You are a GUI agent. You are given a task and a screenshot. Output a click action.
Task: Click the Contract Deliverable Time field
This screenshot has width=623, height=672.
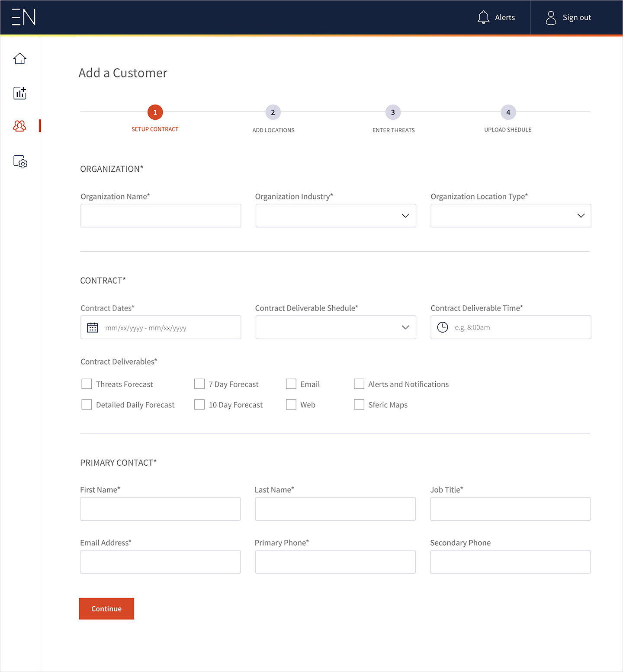click(511, 327)
